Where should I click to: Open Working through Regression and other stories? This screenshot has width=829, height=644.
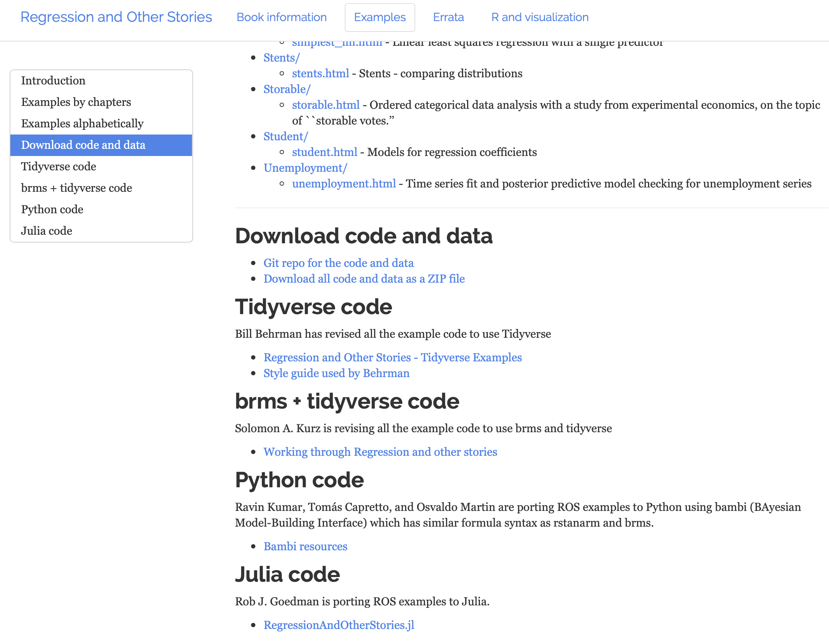(x=380, y=452)
